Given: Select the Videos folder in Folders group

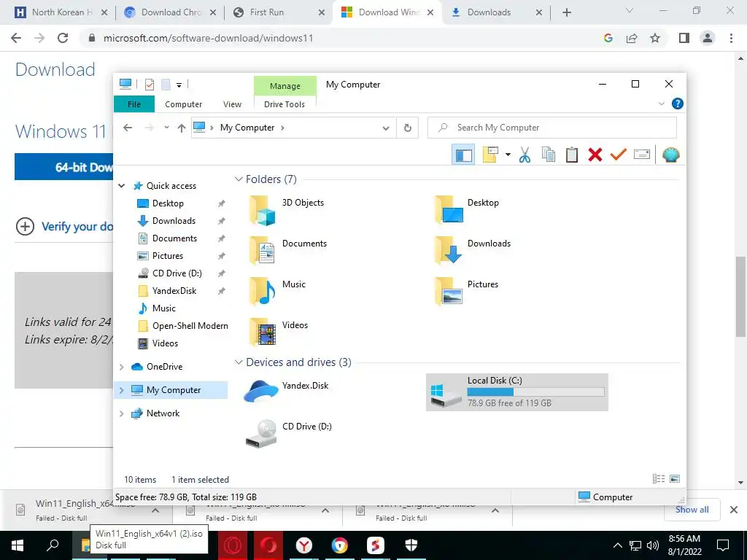Looking at the screenshot, I should [279, 332].
